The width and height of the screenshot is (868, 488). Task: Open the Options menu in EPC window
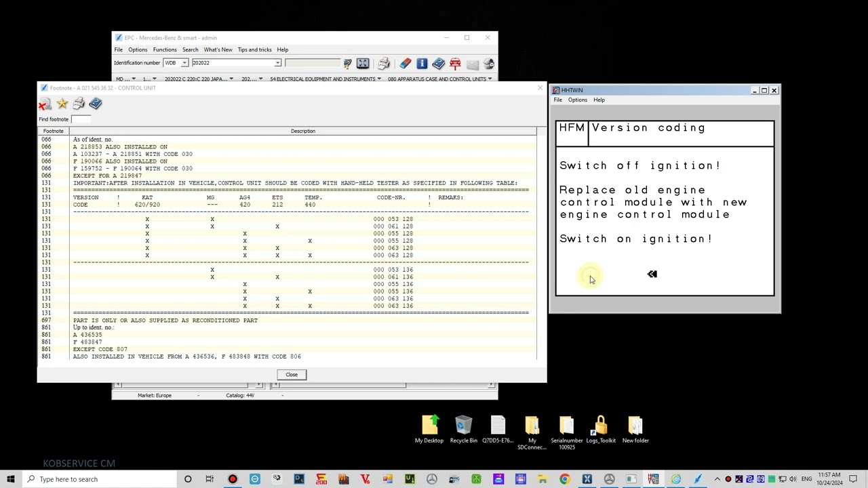pos(138,49)
